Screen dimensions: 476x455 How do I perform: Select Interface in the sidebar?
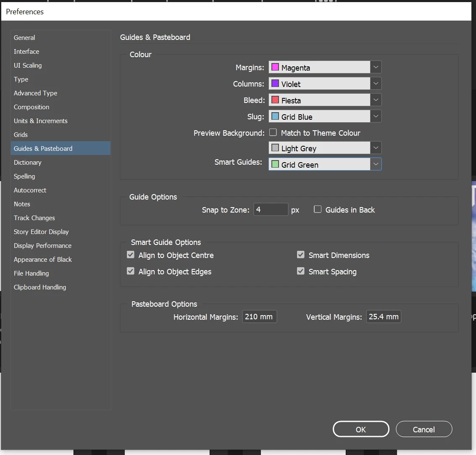click(60, 52)
